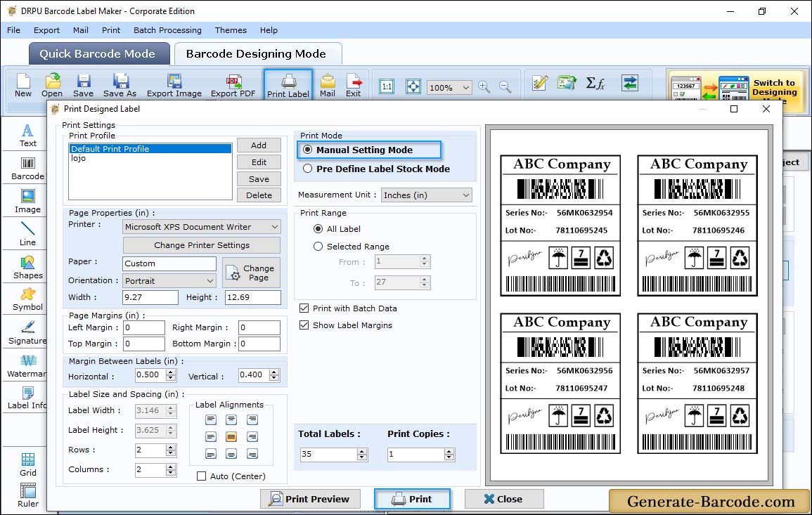Choose the Selected Range option
Image resolution: width=812 pixels, height=515 pixels.
tap(318, 247)
